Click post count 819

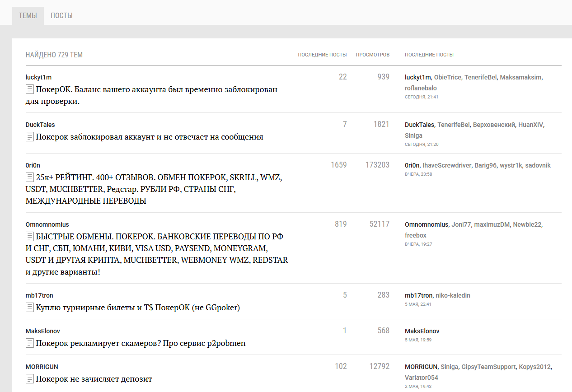pos(341,224)
